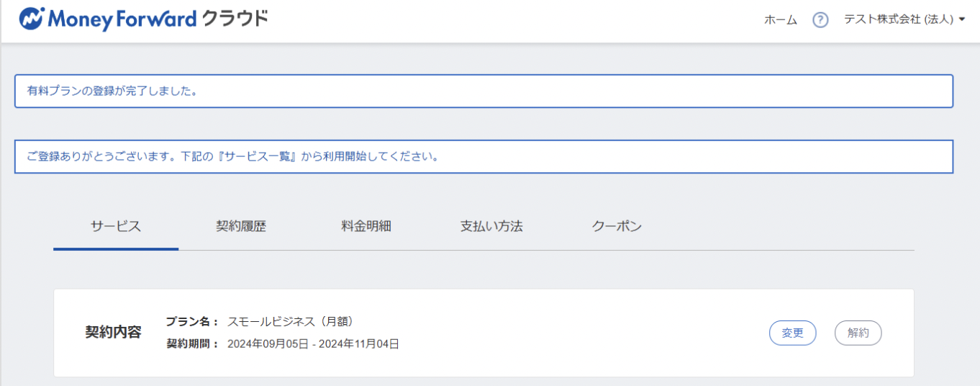Click the プラン名 label
This screenshot has height=386, width=980.
pos(192,321)
